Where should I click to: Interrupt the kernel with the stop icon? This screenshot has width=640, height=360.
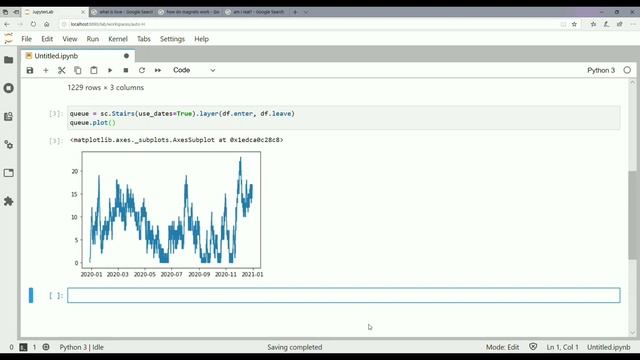[x=126, y=70]
